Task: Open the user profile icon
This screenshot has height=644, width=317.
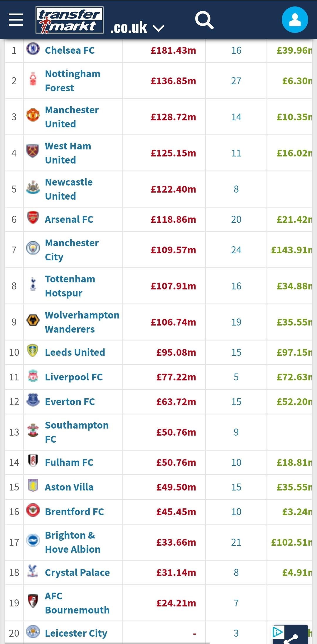Action: (295, 20)
